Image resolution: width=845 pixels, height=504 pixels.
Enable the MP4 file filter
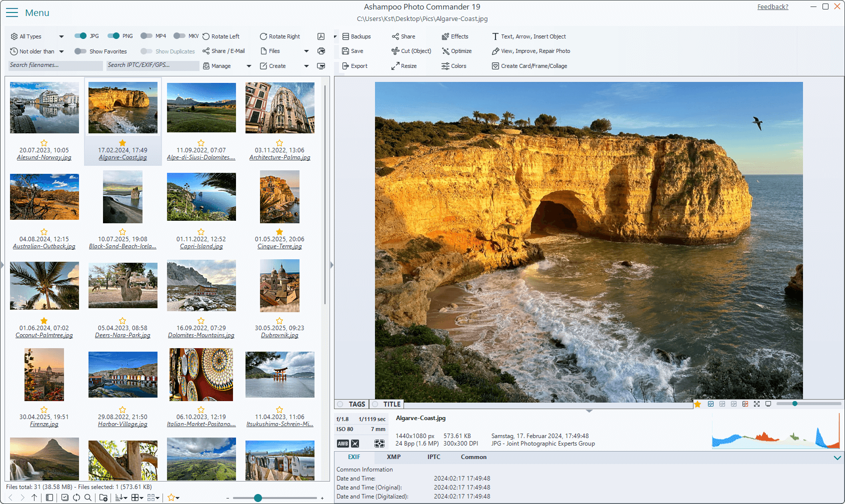click(x=146, y=35)
